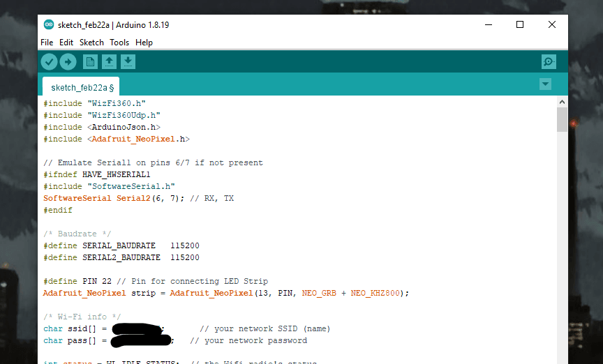Click the Open sketch up-arrow icon
Viewport: 603px width, 364px height.
point(109,62)
